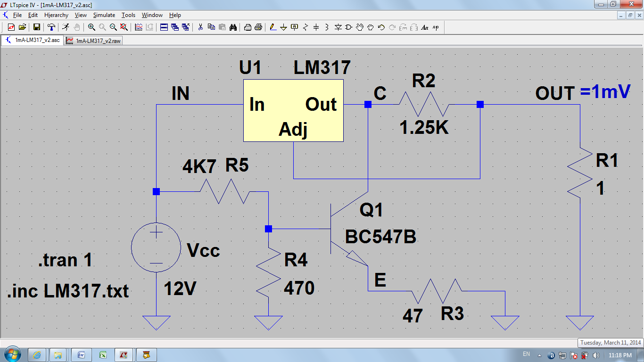The height and width of the screenshot is (362, 644).
Task: Open the Simulate menu
Action: click(x=104, y=15)
